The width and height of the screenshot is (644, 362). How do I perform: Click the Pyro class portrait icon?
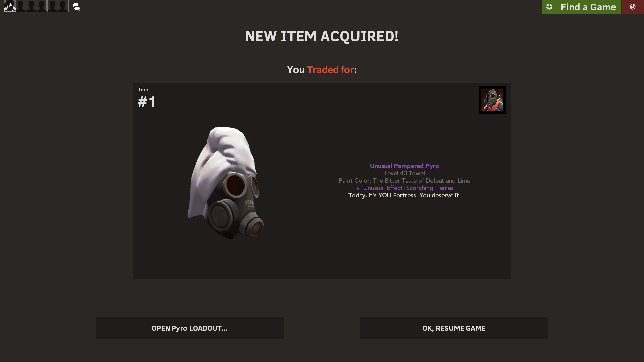pyautogui.click(x=492, y=100)
